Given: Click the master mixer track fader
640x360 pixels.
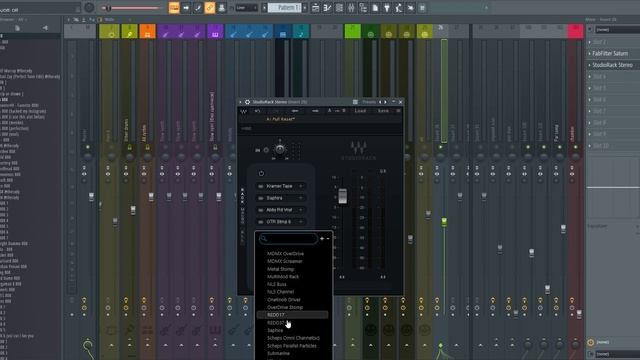Looking at the screenshot, I should pyautogui.click(x=91, y=197).
